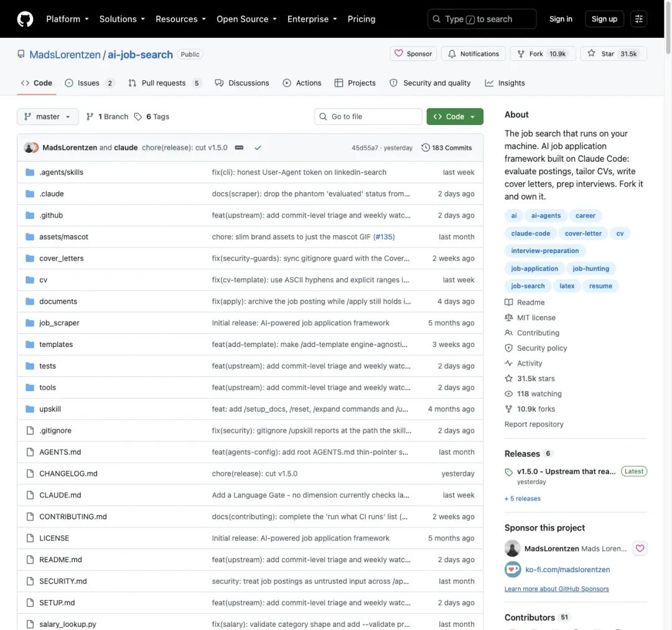Viewport: 672px width, 630px height.
Task: Click the file icon beside LICENSE
Action: (30, 538)
